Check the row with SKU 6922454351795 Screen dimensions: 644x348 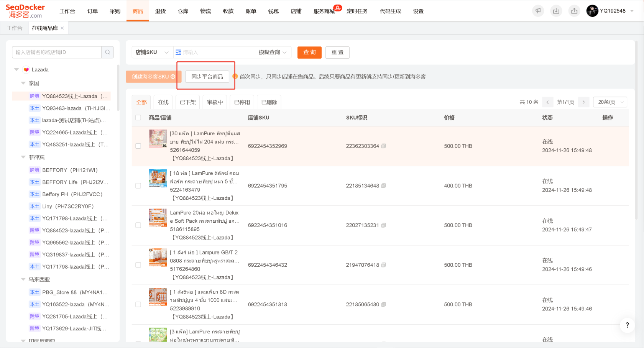coord(138,186)
